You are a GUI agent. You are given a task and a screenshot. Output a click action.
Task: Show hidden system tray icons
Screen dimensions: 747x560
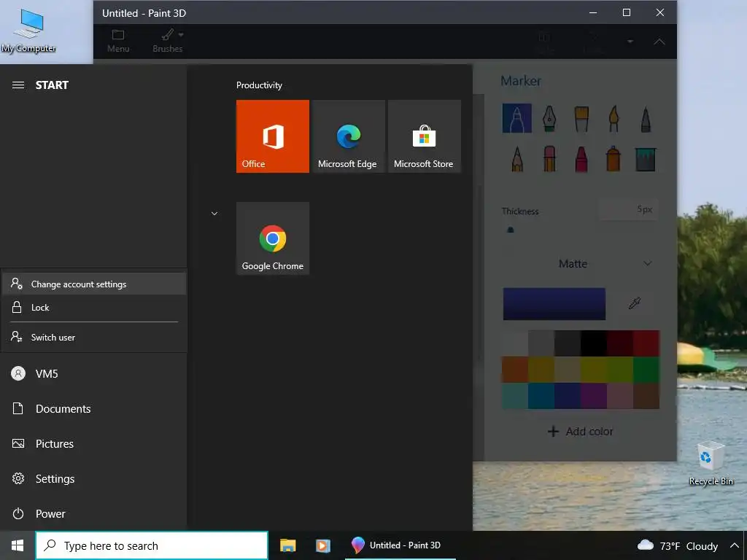(x=734, y=545)
